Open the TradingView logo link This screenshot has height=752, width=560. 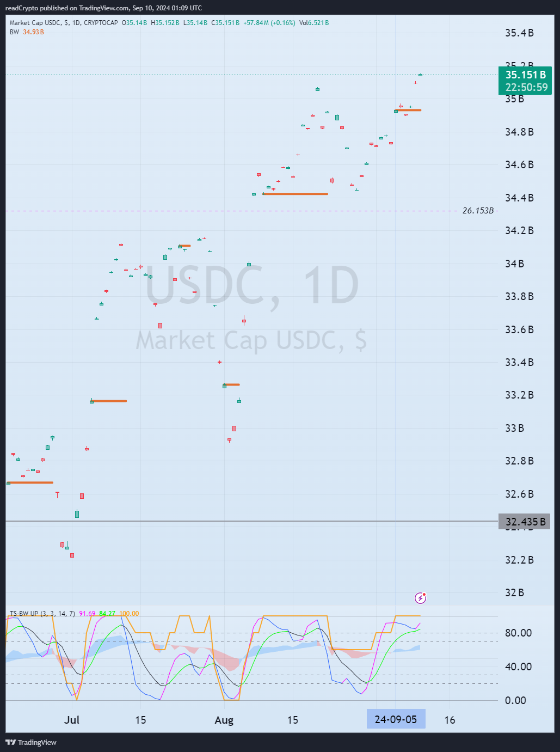point(31,742)
